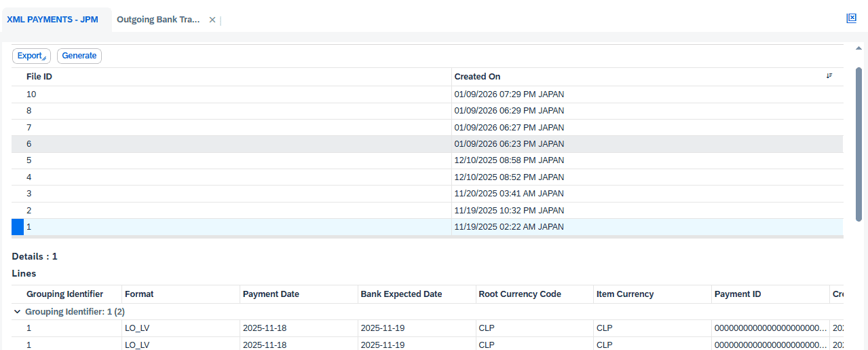Click the vertical scrollbar thumb
868x350 pixels.
858,143
